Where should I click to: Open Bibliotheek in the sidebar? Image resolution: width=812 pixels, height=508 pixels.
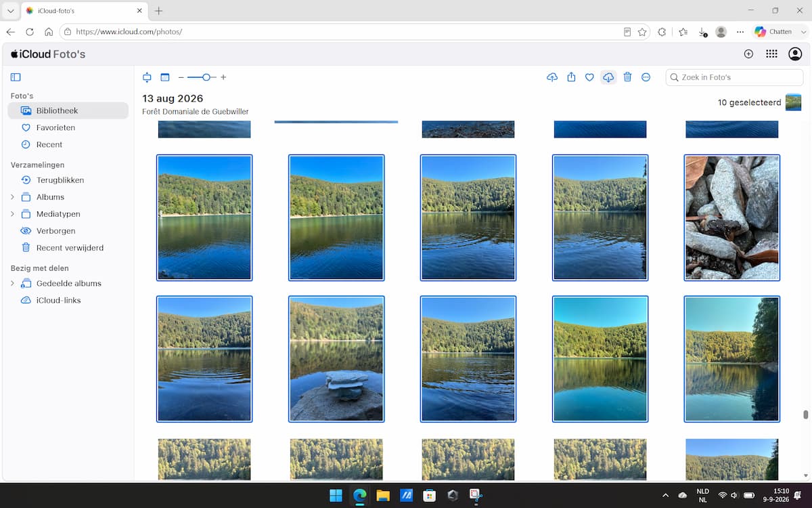68,110
